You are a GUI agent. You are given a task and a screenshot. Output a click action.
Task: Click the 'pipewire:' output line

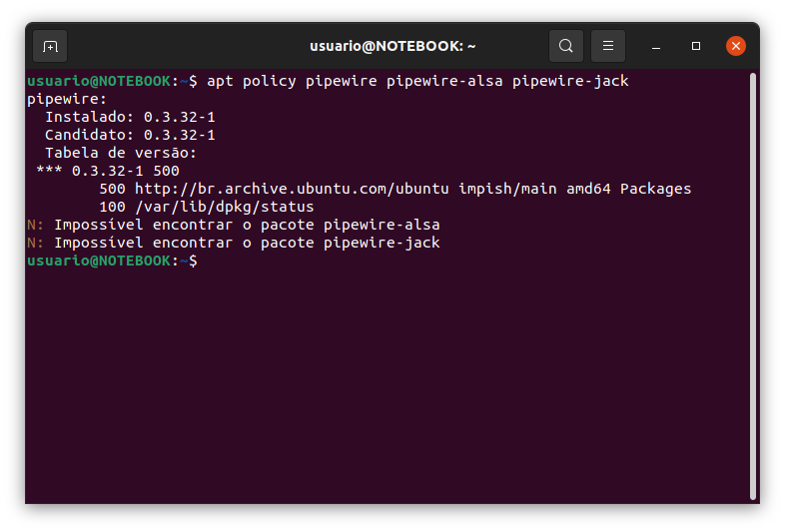tap(67, 99)
